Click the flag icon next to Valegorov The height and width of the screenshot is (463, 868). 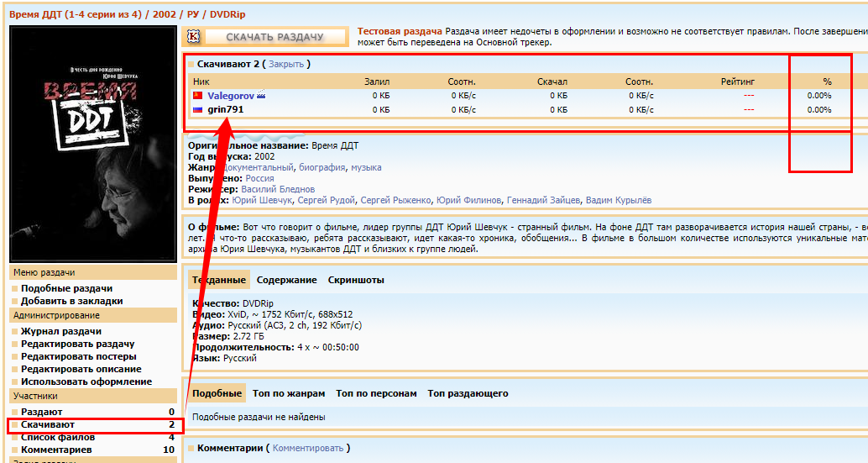197,96
